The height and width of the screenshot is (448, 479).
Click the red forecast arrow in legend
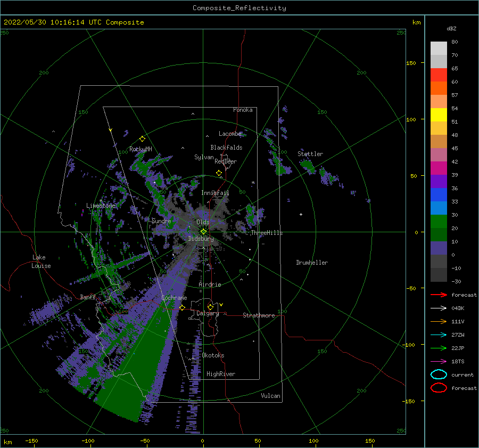[439, 295]
